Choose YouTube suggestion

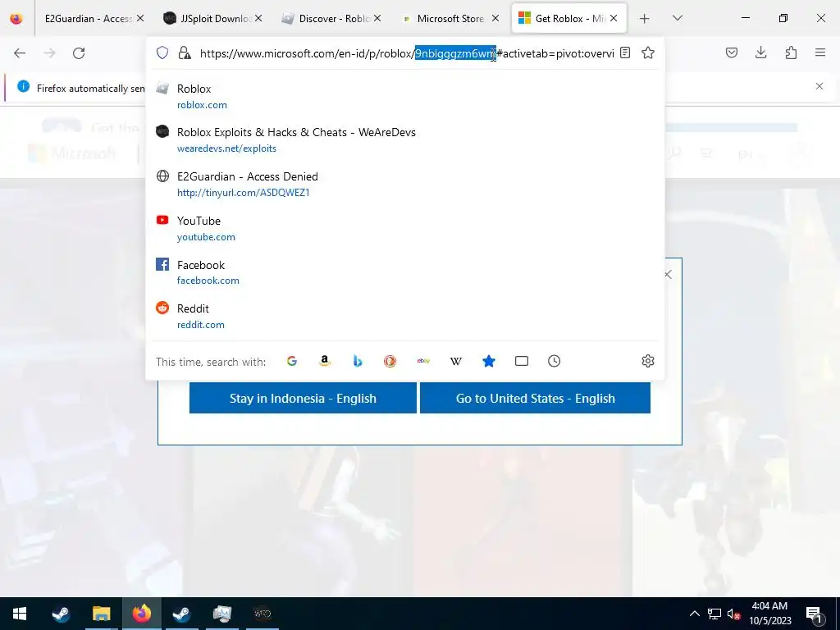coord(405,228)
